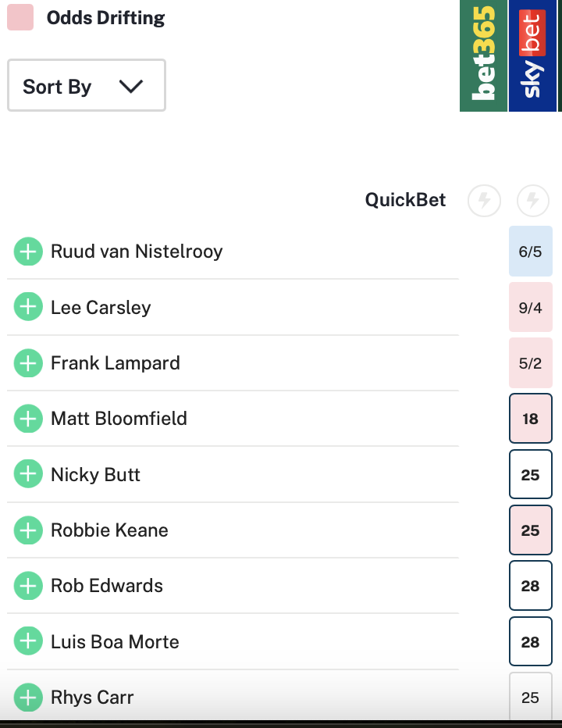The image size is (562, 728).
Task: Select 6/5 odds for Ruud van Nistelrooy
Action: (530, 252)
